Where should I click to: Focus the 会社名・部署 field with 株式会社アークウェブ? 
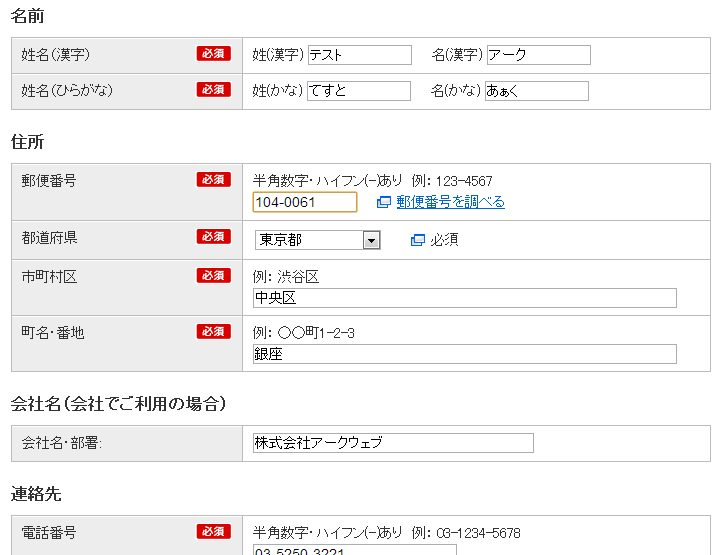point(393,443)
